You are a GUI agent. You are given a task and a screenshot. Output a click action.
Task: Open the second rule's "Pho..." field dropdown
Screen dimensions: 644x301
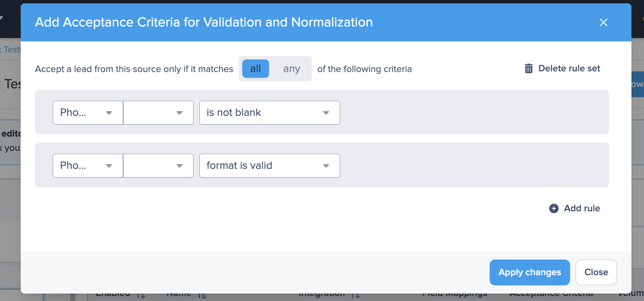(88, 165)
